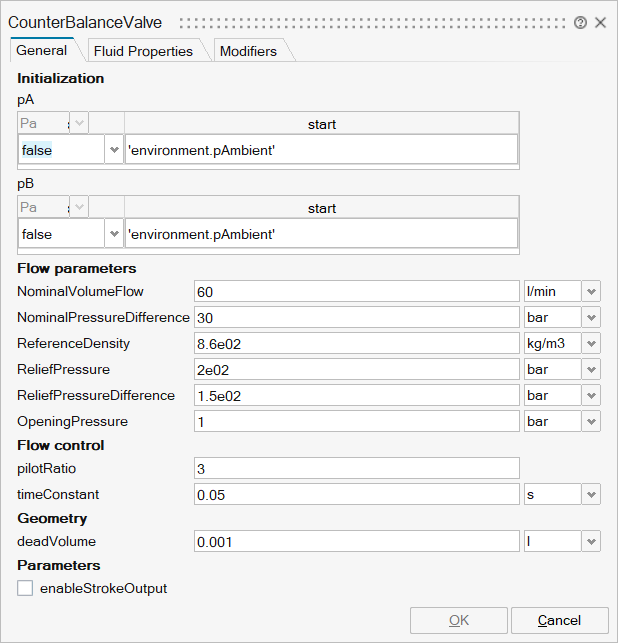Expand NominalPressureDifference unit dropdown

pyautogui.click(x=592, y=317)
